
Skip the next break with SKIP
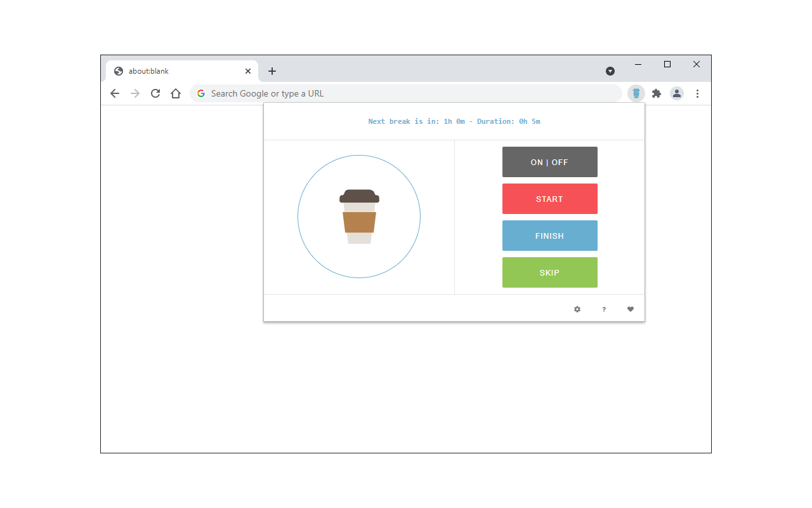[x=549, y=272]
